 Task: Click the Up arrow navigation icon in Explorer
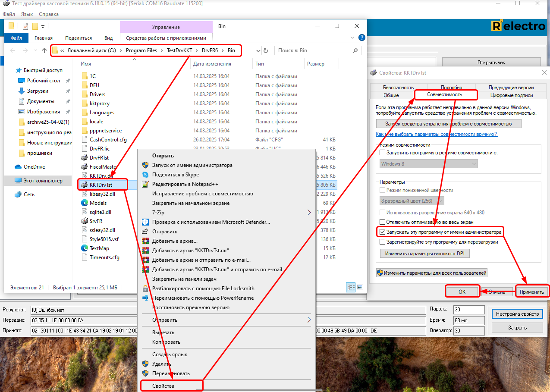pyautogui.click(x=44, y=50)
